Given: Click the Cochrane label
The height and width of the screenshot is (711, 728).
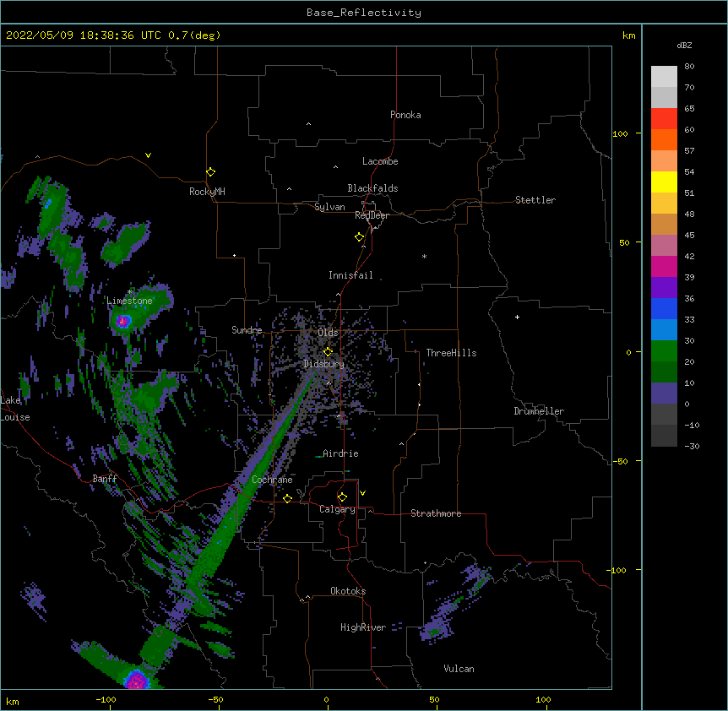Looking at the screenshot, I should (x=272, y=480).
